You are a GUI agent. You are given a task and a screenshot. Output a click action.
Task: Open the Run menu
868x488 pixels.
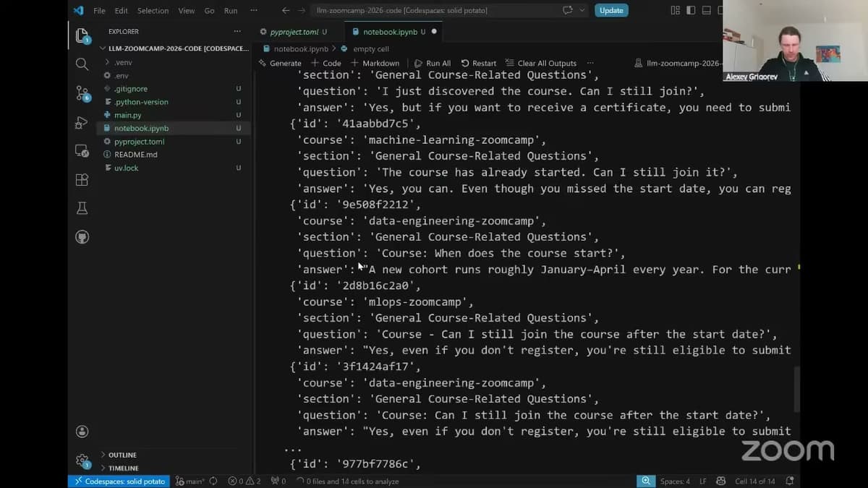[x=231, y=10]
